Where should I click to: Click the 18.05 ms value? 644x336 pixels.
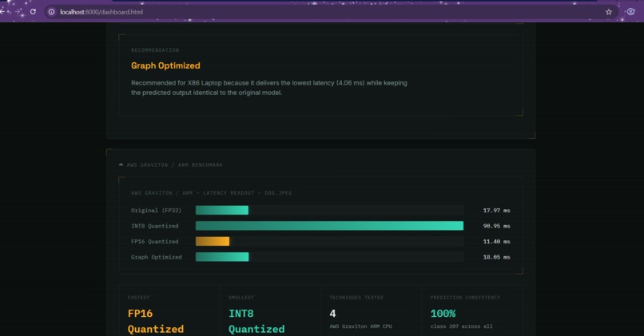pyautogui.click(x=496, y=257)
